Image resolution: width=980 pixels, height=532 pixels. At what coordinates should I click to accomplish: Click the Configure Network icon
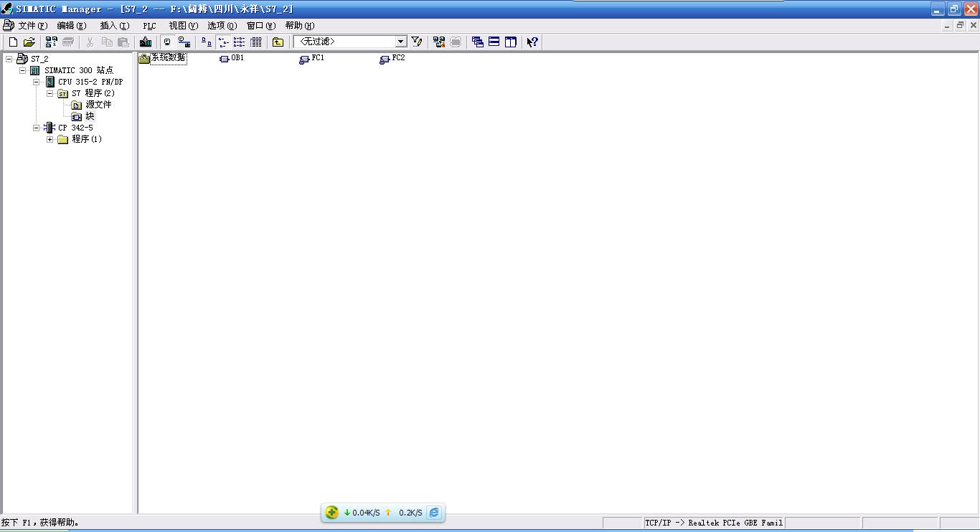[439, 42]
